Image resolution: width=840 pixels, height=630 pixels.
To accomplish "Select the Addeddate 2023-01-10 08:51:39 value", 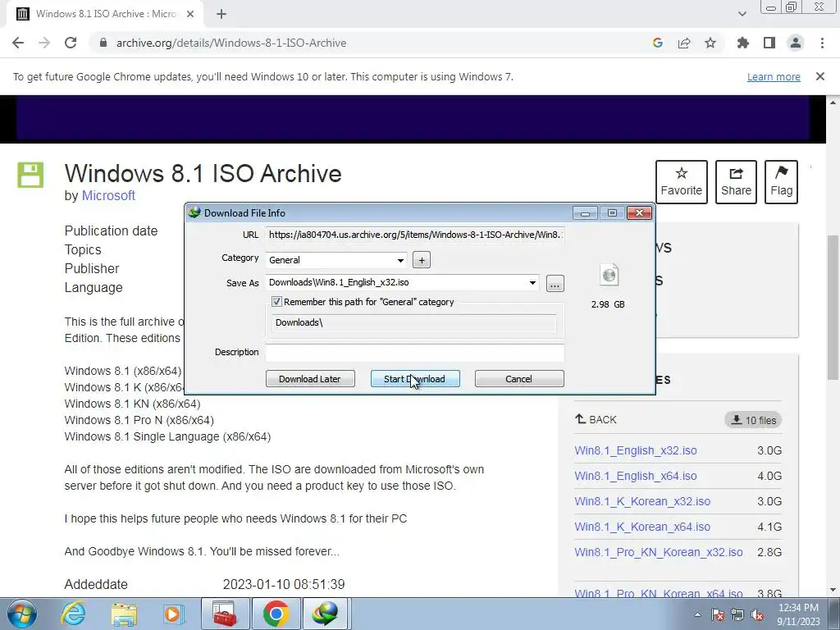I will pos(284,584).
